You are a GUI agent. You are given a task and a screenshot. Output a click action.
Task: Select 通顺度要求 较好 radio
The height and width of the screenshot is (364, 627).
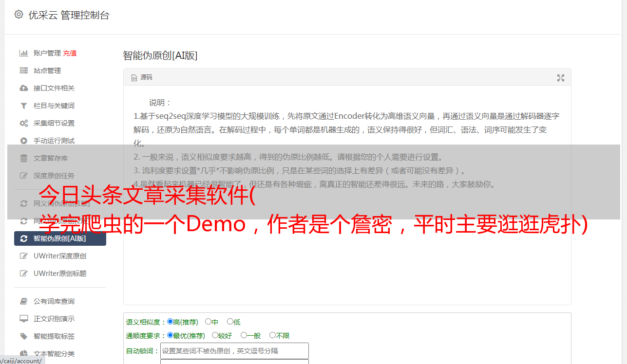point(215,335)
